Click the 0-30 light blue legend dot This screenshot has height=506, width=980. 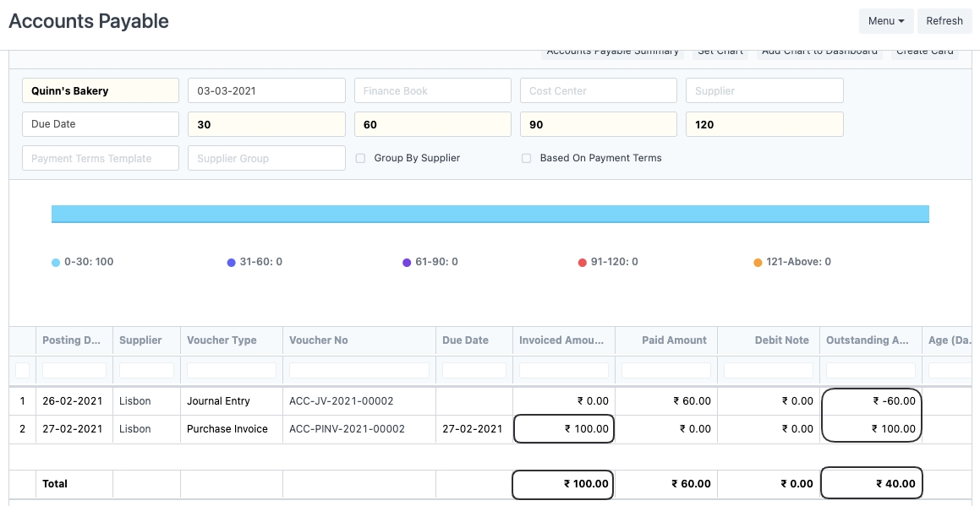point(57,263)
